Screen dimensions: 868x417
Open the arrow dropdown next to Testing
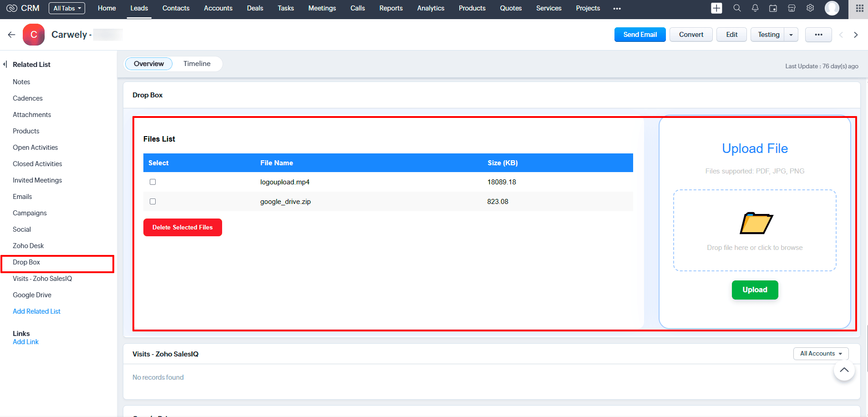click(x=791, y=35)
